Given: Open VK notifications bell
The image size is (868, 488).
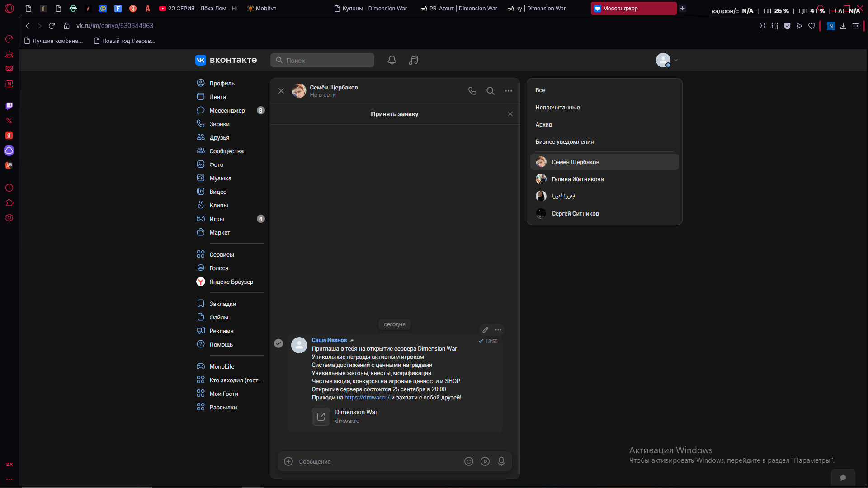Looking at the screenshot, I should pos(392,60).
